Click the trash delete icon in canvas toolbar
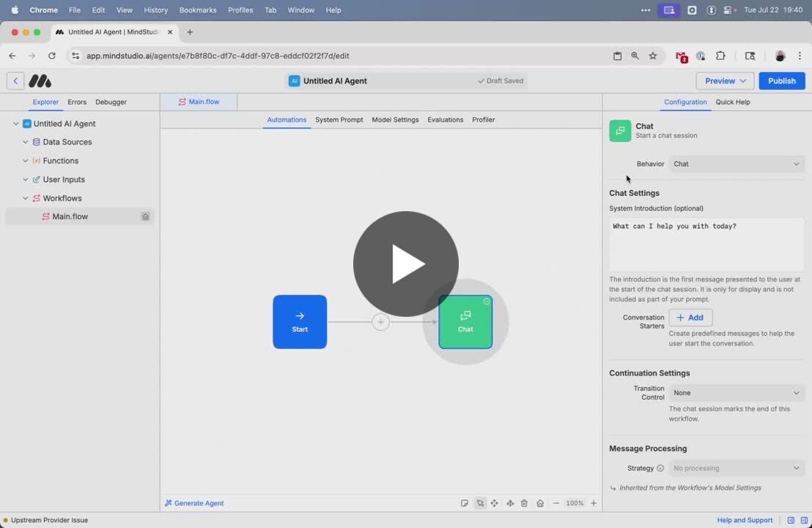The height and width of the screenshot is (528, 812). pos(524,503)
